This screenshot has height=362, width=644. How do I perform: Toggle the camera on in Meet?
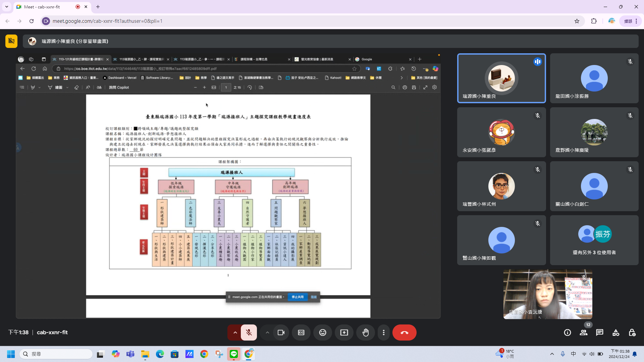pos(281,333)
